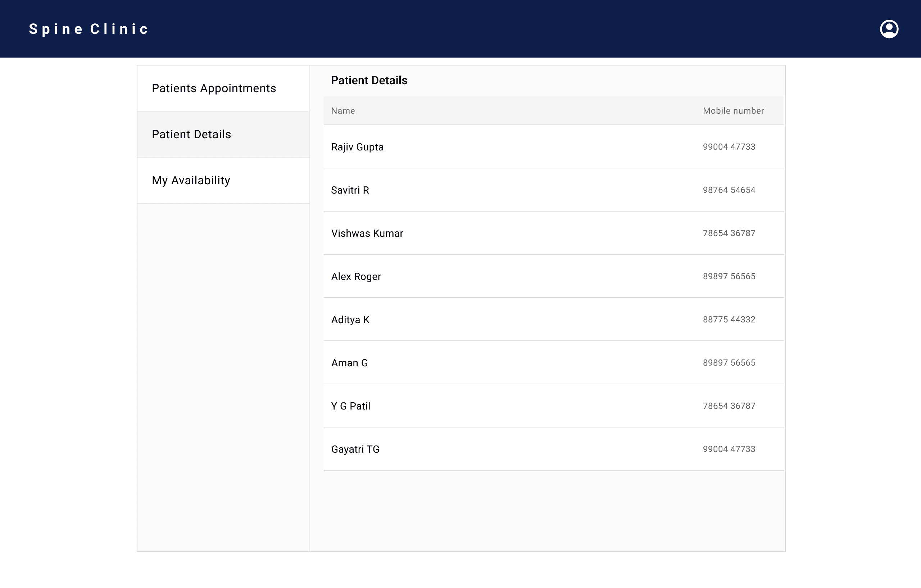Open the Vishwas Kumar patient entry
The width and height of the screenshot is (921, 588).
click(x=367, y=233)
